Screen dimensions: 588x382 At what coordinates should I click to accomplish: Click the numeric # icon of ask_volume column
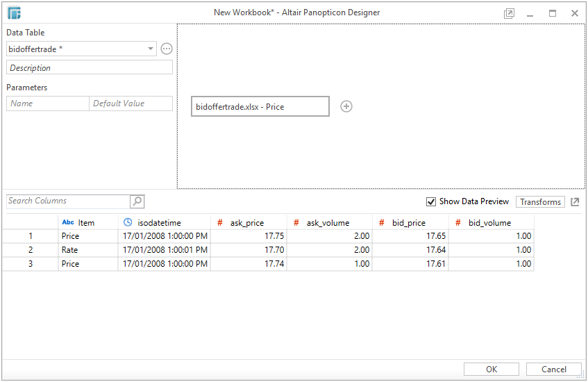tap(296, 222)
